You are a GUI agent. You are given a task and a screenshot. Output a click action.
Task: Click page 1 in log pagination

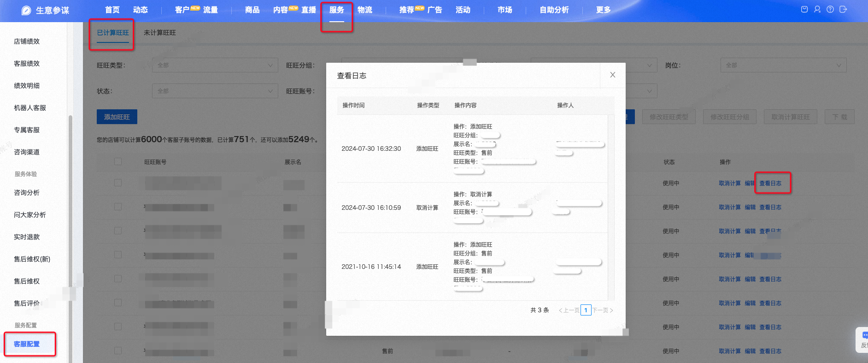click(586, 310)
